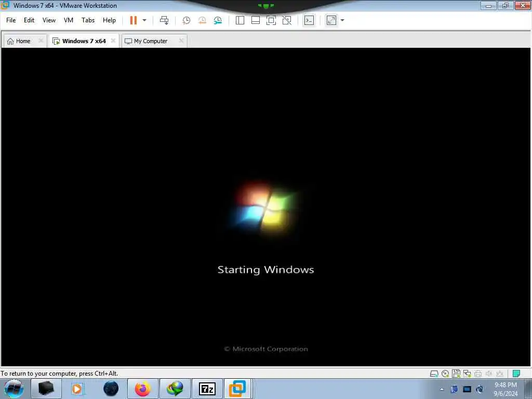Launch the media player taskbar icon
The width and height of the screenshot is (532, 399).
[x=77, y=389]
